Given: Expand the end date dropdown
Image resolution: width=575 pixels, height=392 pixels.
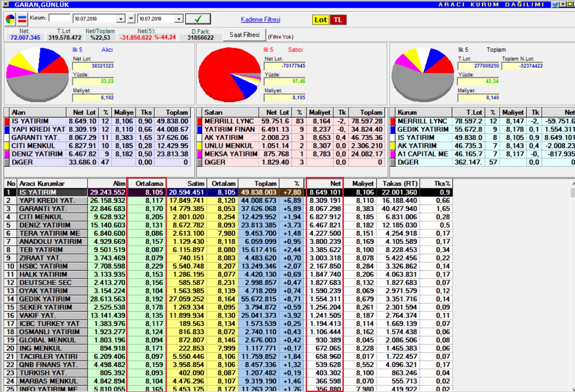Looking at the screenshot, I should pos(179,19).
